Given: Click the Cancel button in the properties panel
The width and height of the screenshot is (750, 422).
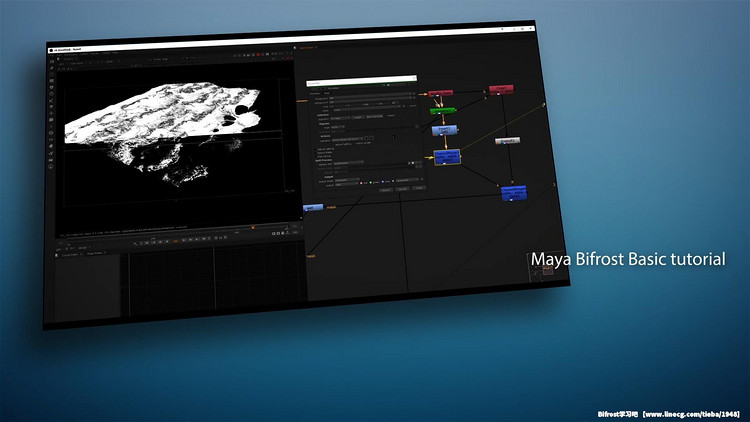Looking at the screenshot, I should [402, 189].
